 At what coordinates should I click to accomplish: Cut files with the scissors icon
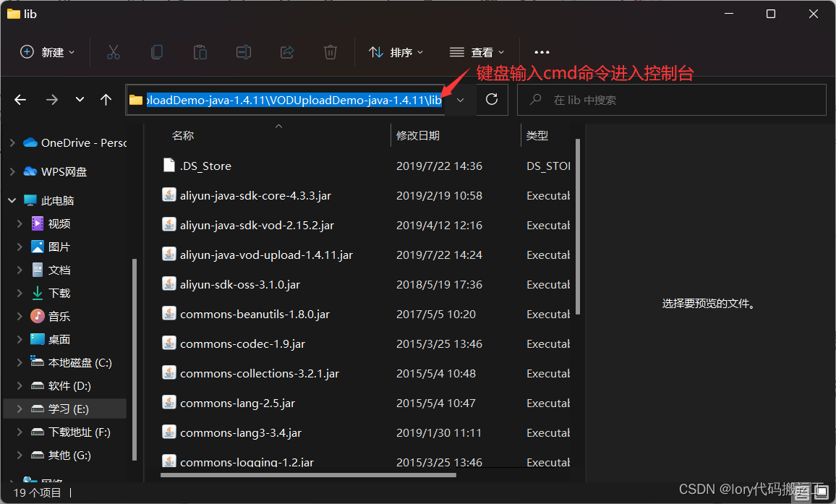pyautogui.click(x=113, y=51)
